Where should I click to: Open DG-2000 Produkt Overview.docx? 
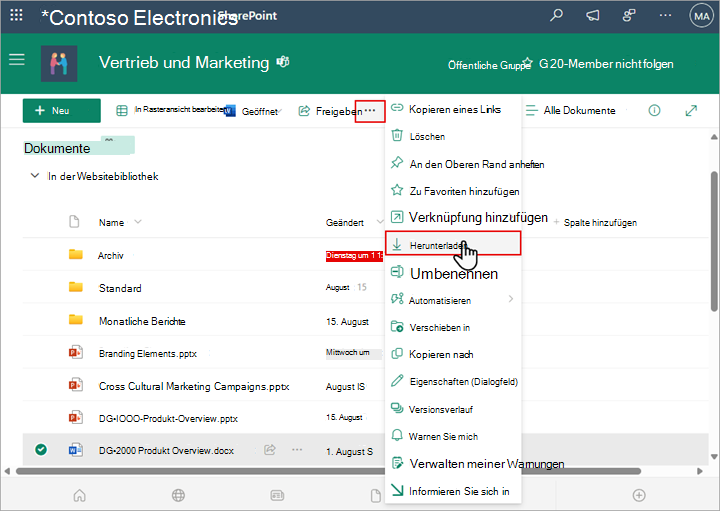click(x=166, y=451)
